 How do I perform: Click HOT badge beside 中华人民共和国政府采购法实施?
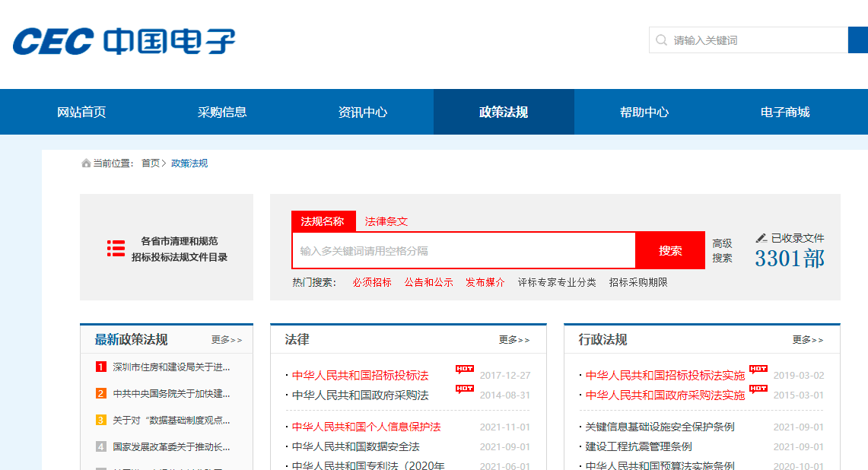758,389
